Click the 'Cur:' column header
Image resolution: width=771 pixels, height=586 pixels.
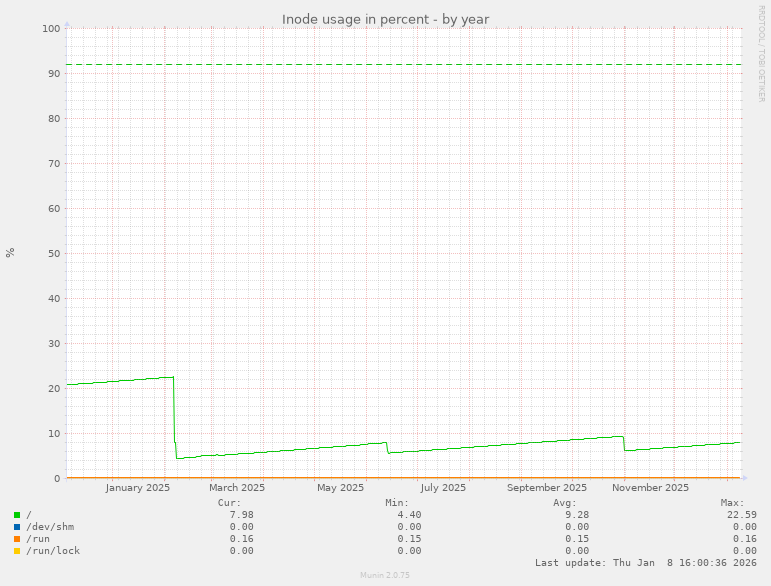tap(230, 503)
